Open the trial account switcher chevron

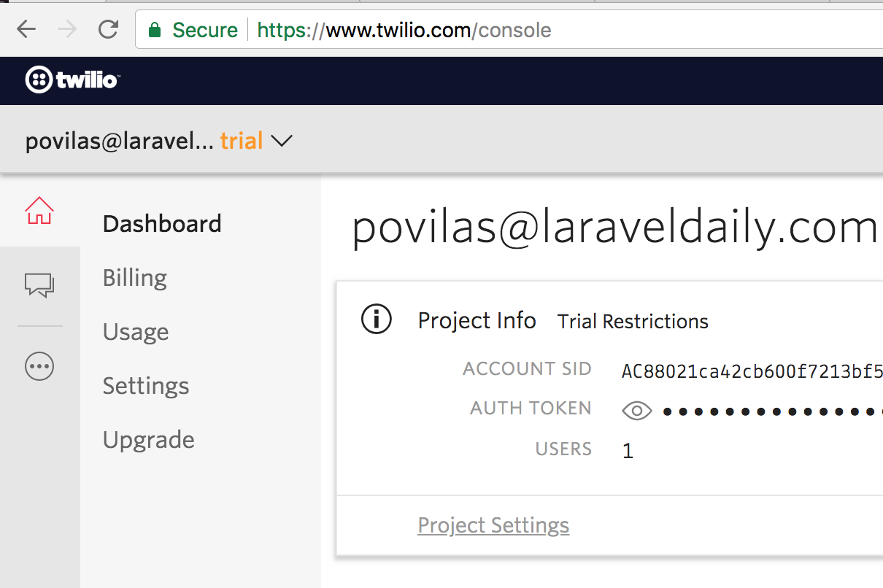point(282,140)
